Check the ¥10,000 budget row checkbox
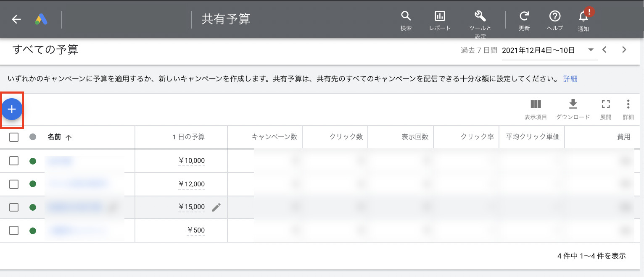 pos(14,161)
